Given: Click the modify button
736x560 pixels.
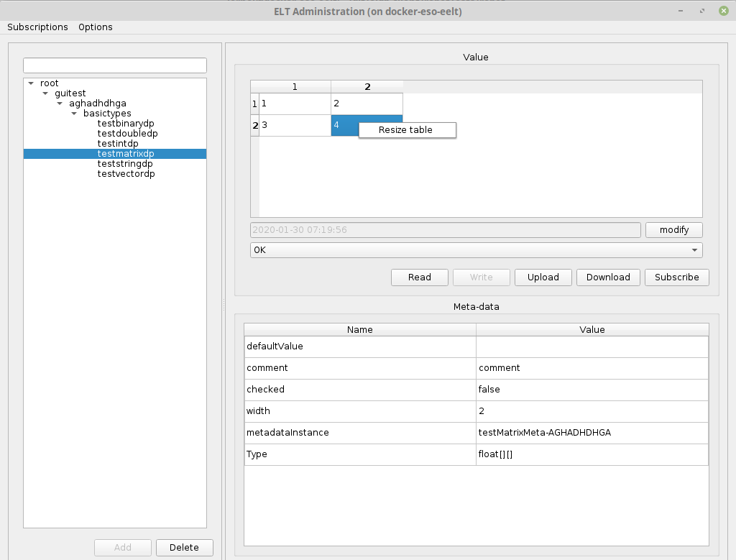Looking at the screenshot, I should click(673, 230).
